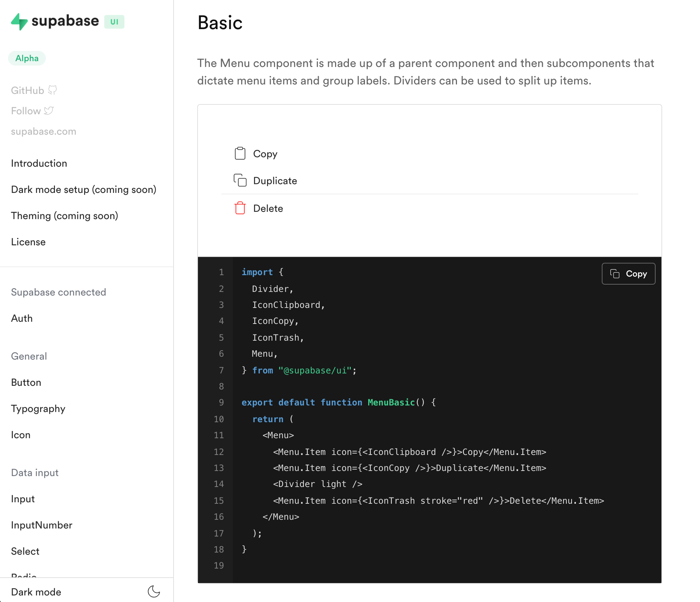Image resolution: width=700 pixels, height=602 pixels.
Task: Open the Button component docs
Action: (x=26, y=383)
